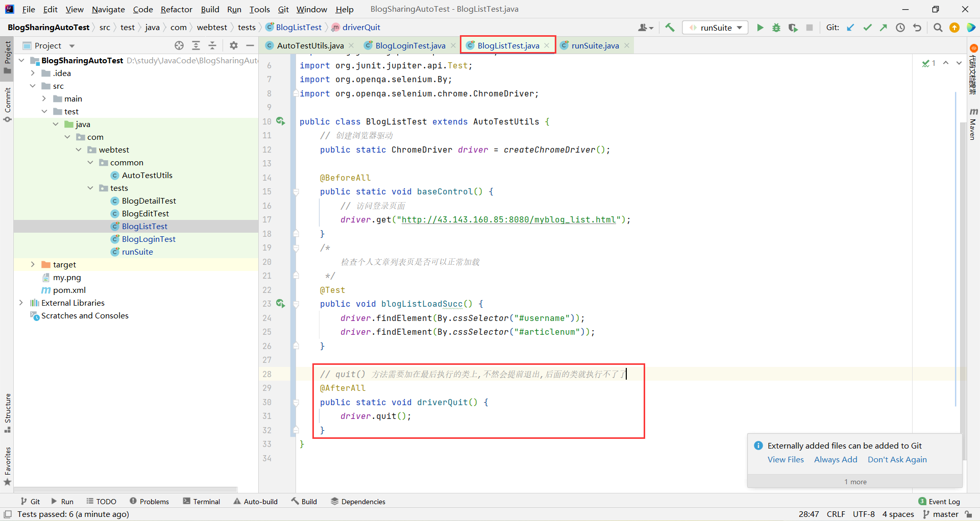Update project using the Git blue arrow

[850, 28]
